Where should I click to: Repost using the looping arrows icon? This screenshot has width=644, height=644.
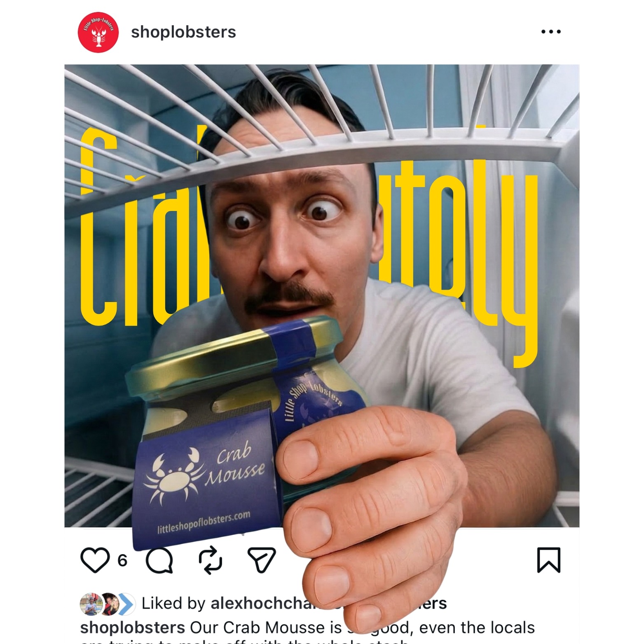point(210,560)
